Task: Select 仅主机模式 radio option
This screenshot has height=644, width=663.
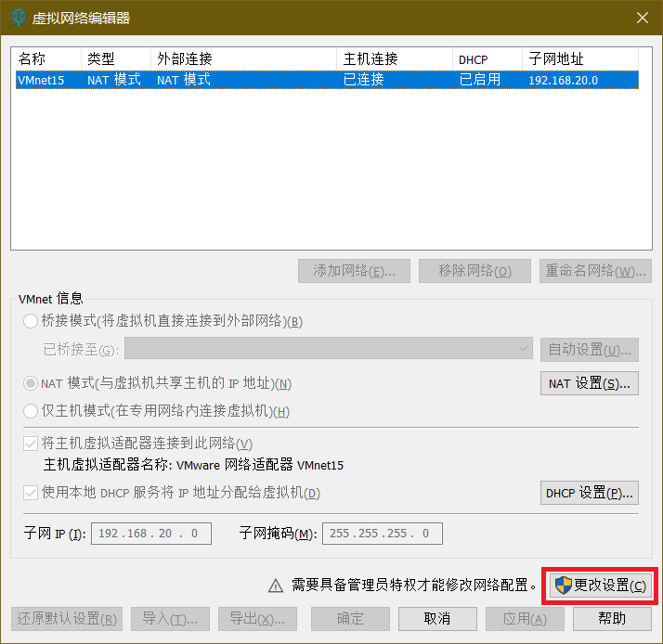Action: pyautogui.click(x=31, y=411)
